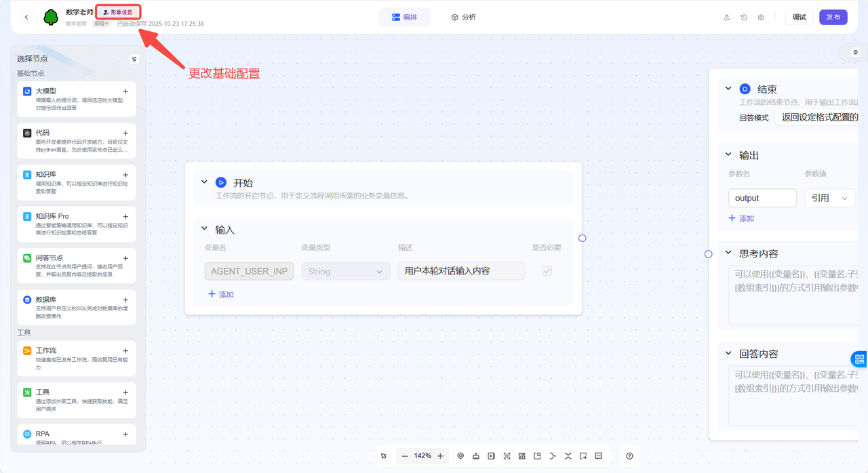Open the String variable type dropdown
This screenshot has height=473, width=868.
[346, 271]
